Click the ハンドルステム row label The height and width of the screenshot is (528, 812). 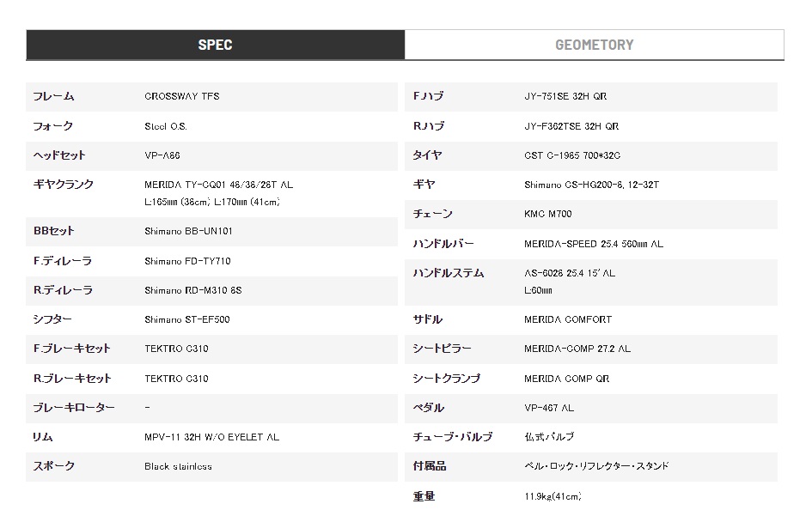(x=449, y=273)
